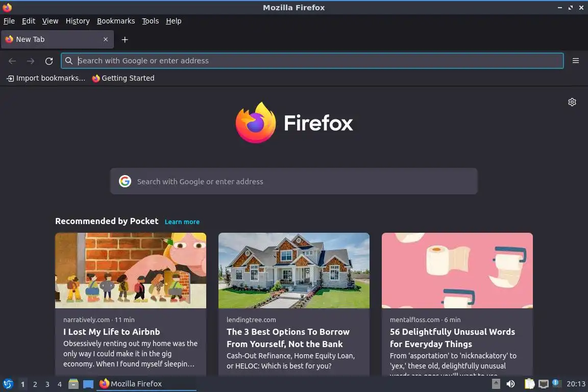Click the blue show desktop taskbar icon
Screen dimensions: 588x392
tap(88, 384)
